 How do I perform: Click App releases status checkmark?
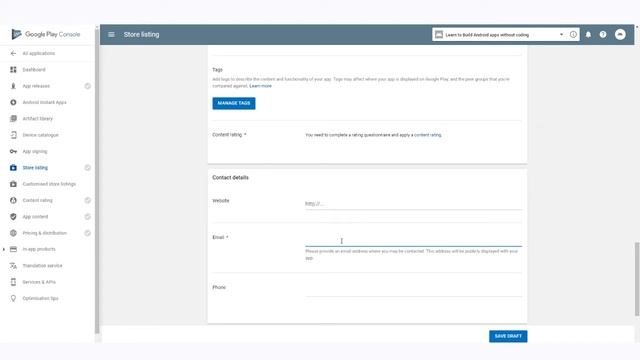(87, 86)
